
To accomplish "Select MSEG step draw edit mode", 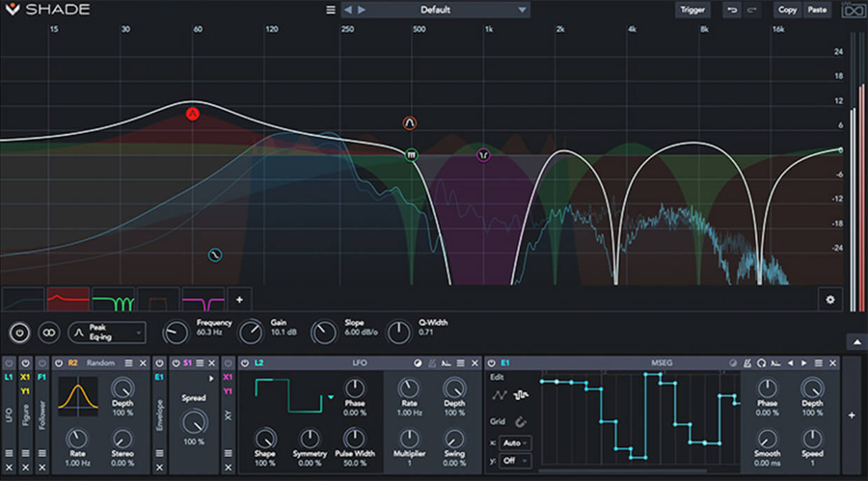I will [x=521, y=395].
